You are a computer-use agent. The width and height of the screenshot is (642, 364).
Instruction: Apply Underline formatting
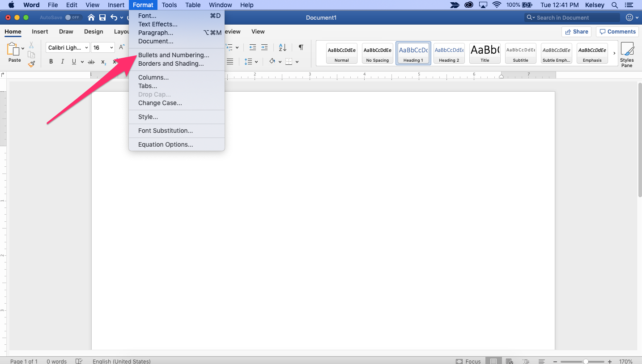(x=74, y=62)
